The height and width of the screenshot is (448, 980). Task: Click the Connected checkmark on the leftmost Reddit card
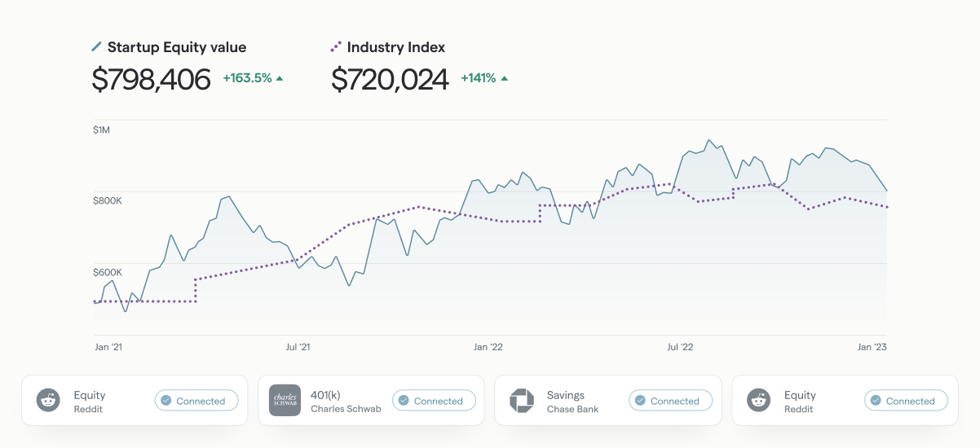[166, 401]
